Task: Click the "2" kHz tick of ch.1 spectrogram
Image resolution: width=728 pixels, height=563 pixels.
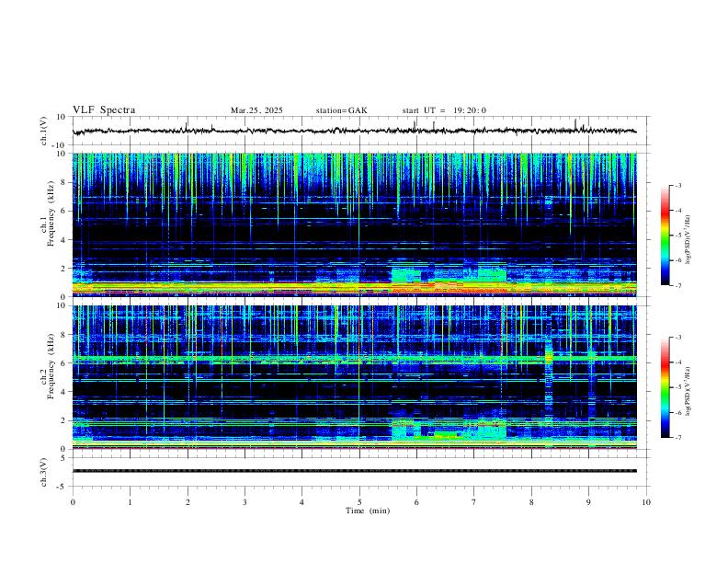Action: (x=63, y=269)
